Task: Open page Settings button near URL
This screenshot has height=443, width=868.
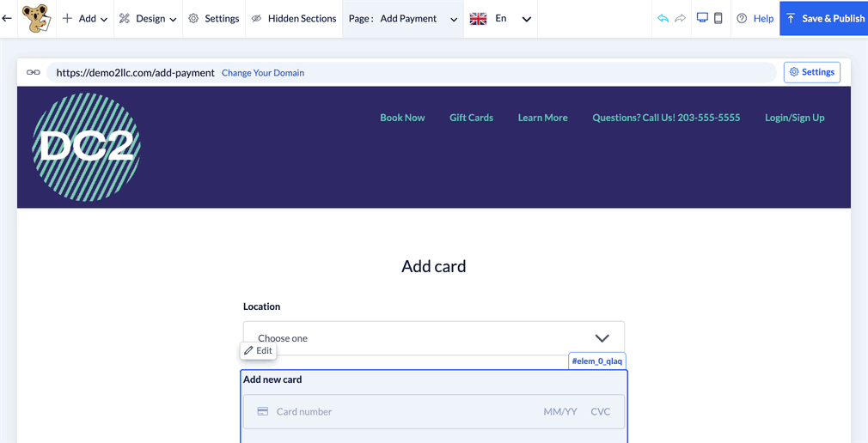Action: (x=811, y=72)
